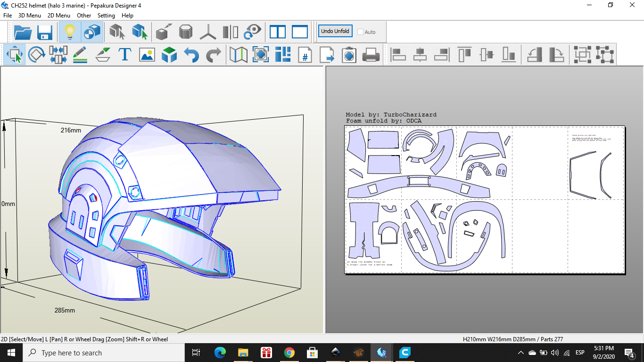Click the folded map icon
Image resolution: width=644 pixels, height=362 pixels.
(x=239, y=55)
